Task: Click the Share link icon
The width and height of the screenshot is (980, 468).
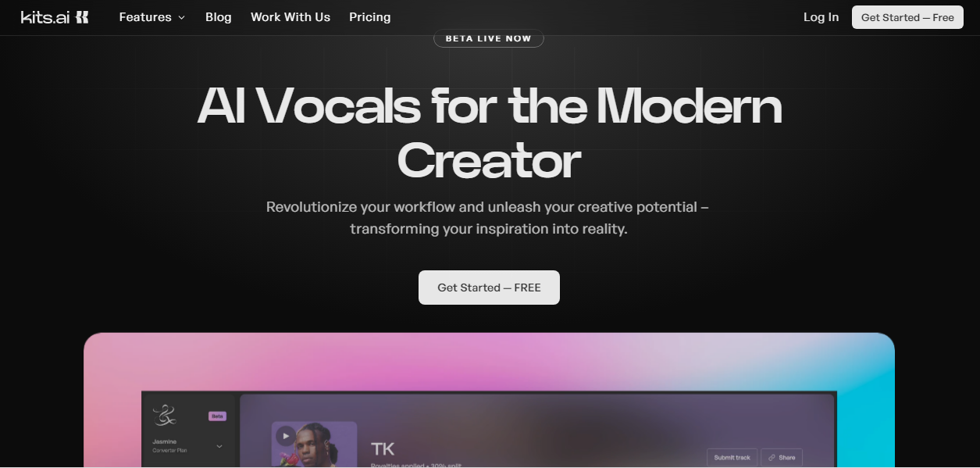Action: tap(772, 457)
